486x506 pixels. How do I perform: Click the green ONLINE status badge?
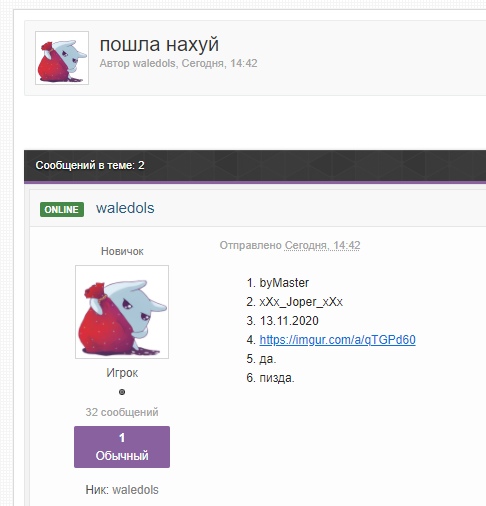[x=62, y=210]
